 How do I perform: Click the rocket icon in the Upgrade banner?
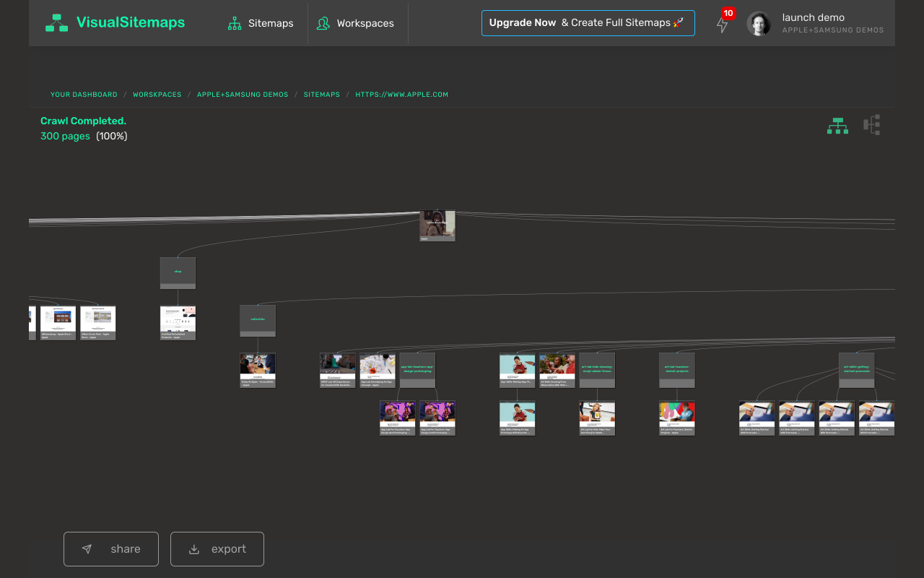(x=677, y=22)
